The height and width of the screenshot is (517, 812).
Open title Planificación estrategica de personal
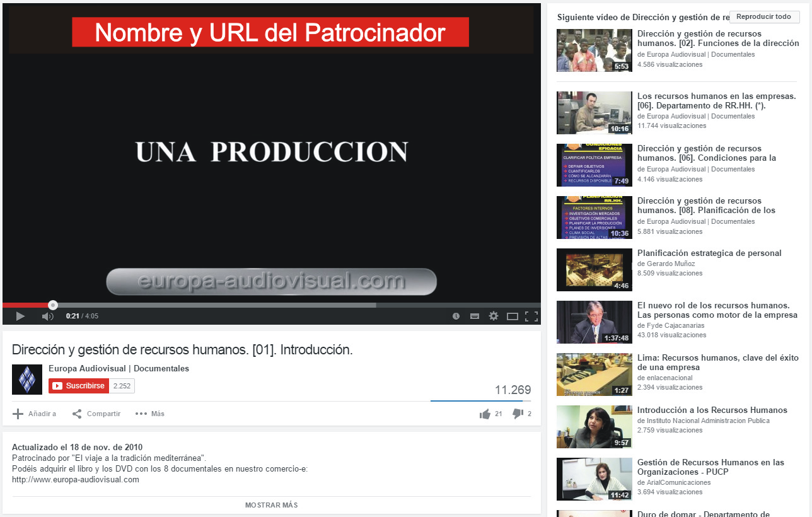coord(709,253)
